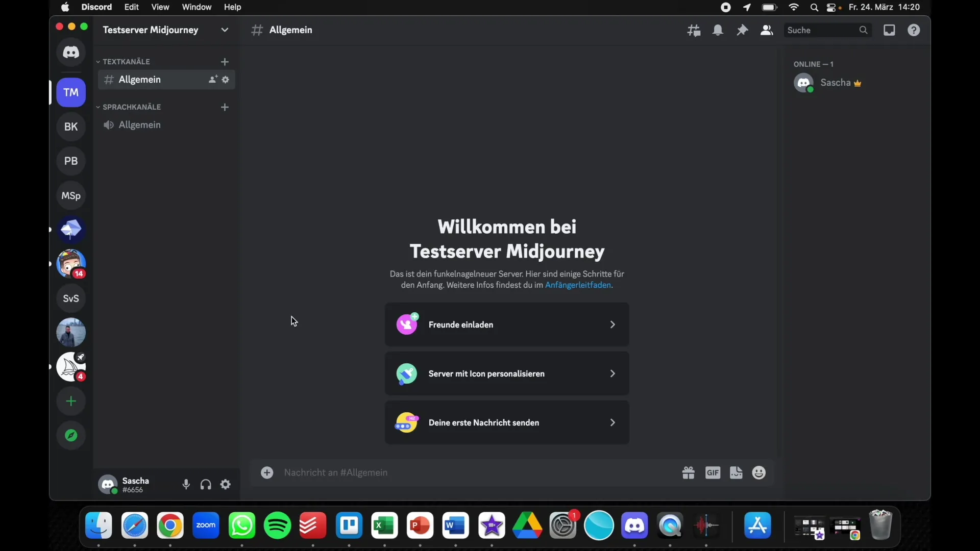This screenshot has width=980, height=551.
Task: Join the Allgemein voice channel
Action: (166, 125)
